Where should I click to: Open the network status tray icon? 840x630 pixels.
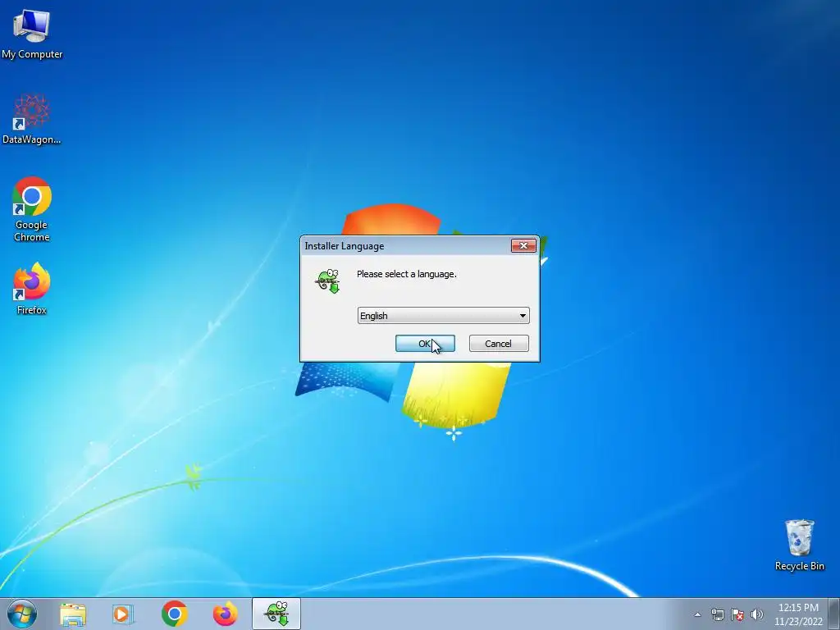(717, 614)
